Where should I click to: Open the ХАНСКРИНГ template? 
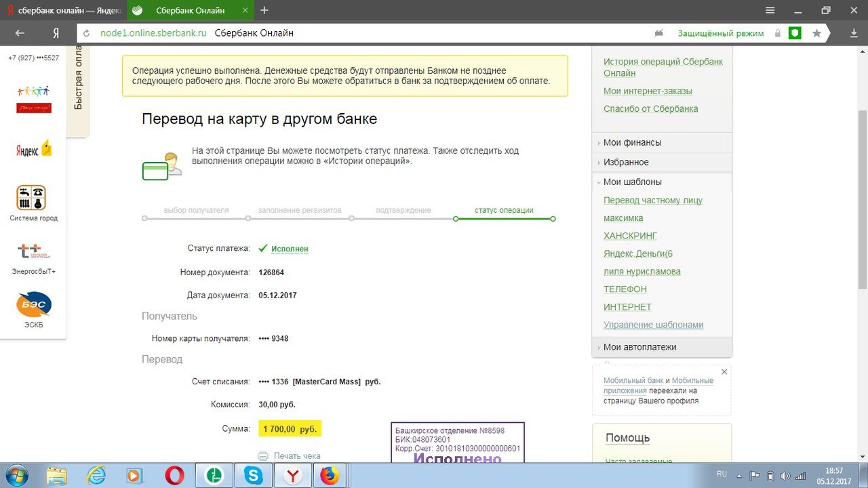(631, 236)
